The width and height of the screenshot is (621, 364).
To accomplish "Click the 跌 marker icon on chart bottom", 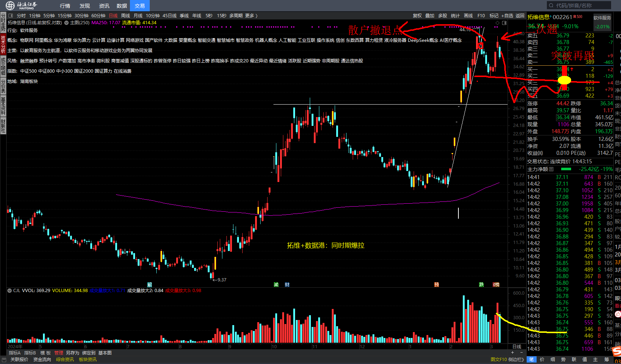I will point(481,285).
